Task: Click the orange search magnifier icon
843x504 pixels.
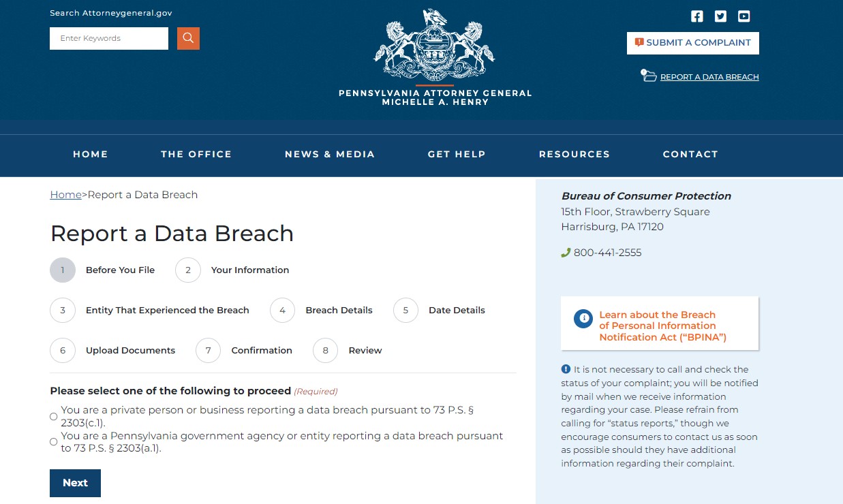Action: 188,38
